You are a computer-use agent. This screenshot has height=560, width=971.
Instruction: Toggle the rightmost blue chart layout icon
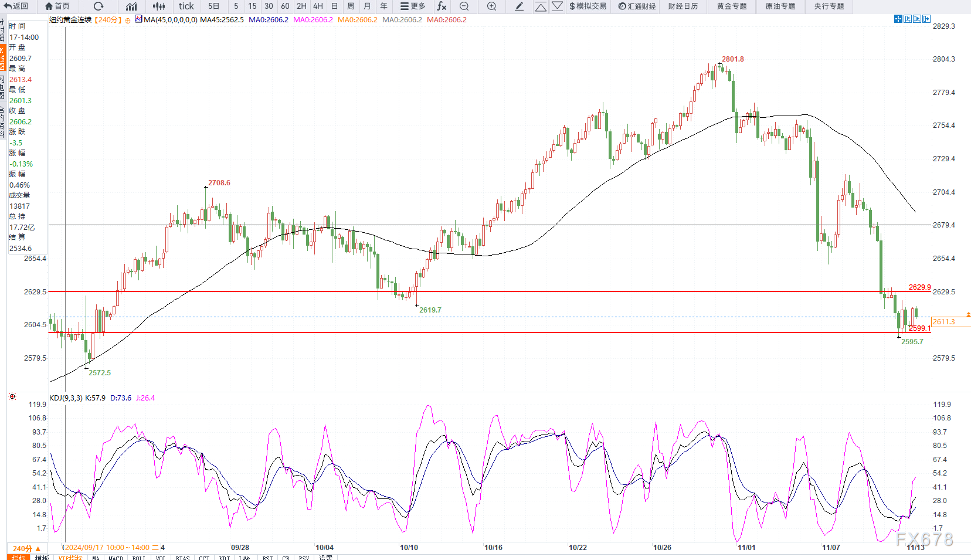(926, 19)
